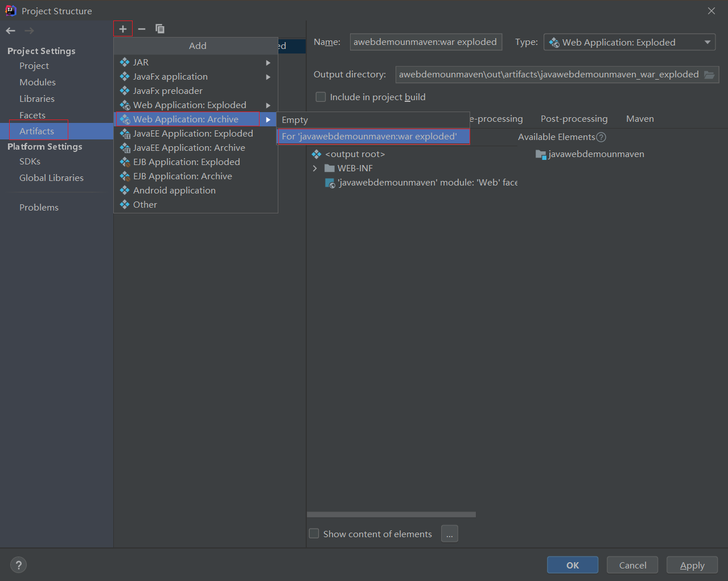The height and width of the screenshot is (581, 728).
Task: Expand the JAR submenu arrow
Action: pos(268,63)
